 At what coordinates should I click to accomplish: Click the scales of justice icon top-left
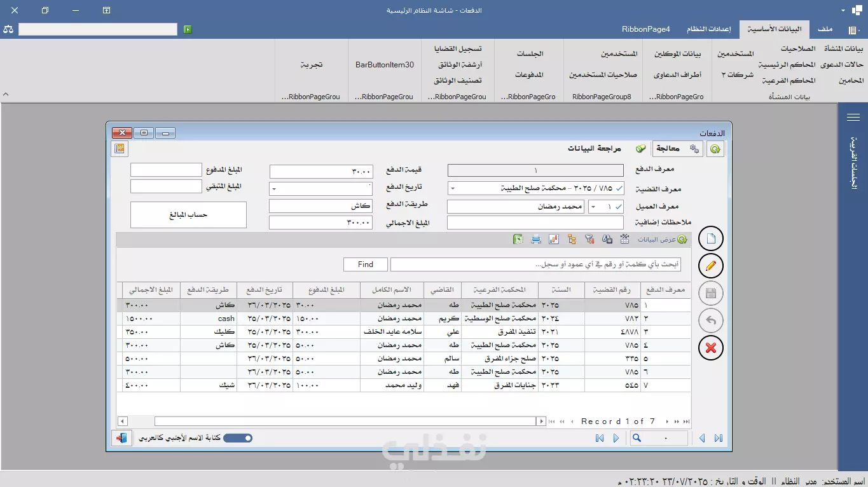click(x=8, y=29)
